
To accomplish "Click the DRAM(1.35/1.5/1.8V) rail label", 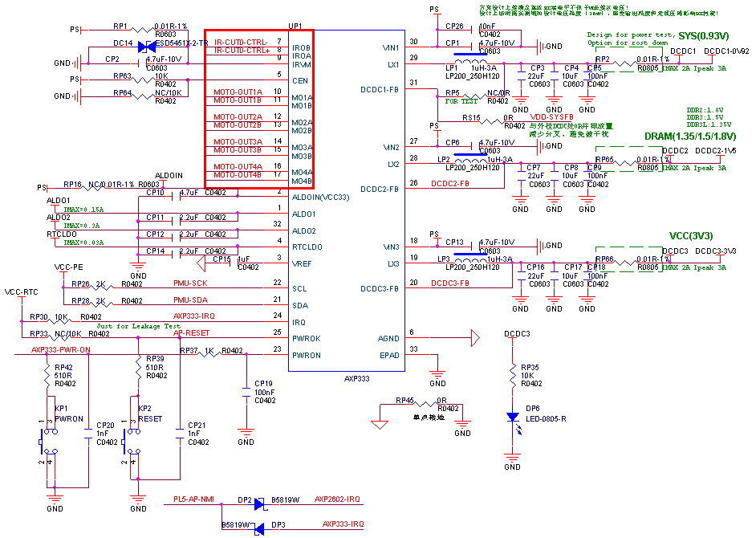I will click(x=689, y=137).
